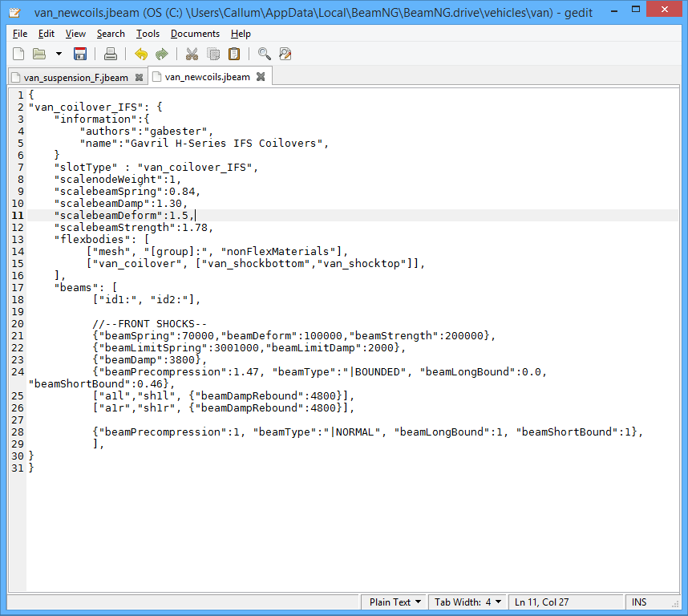Click the gedit application icon in title bar
The height and width of the screenshot is (616, 688).
coord(14,12)
